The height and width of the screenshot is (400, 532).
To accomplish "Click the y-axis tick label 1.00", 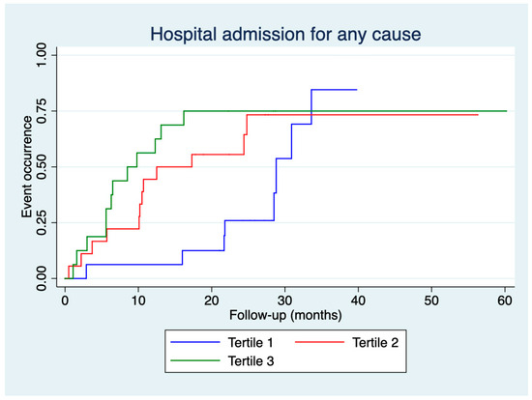I will pos(42,55).
